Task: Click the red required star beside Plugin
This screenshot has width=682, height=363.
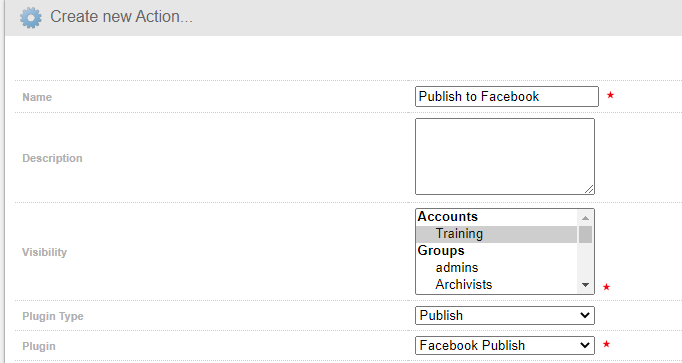Action: pyautogui.click(x=606, y=344)
